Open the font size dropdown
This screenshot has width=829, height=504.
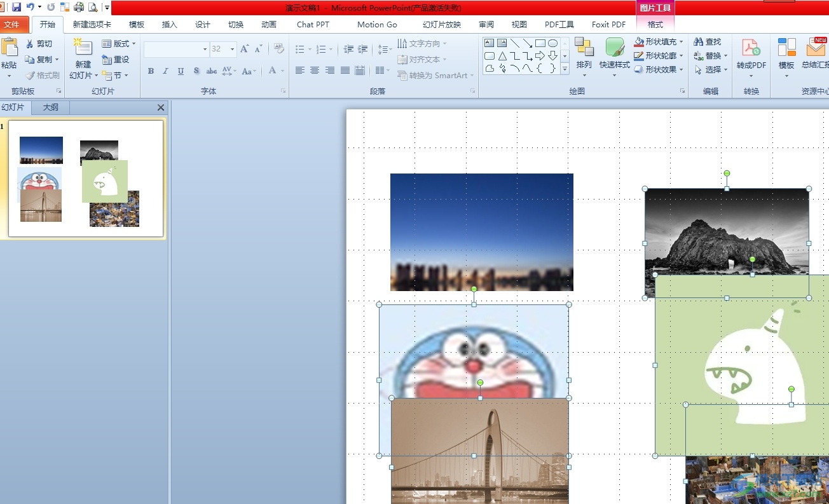coord(232,49)
